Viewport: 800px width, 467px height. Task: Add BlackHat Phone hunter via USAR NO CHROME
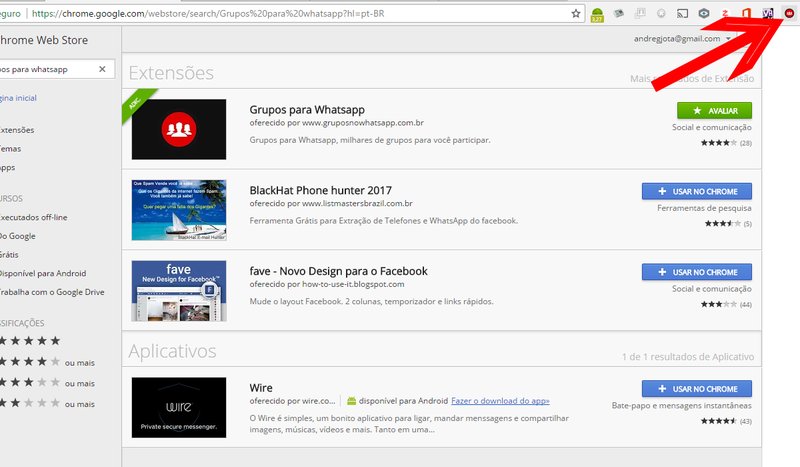click(697, 191)
